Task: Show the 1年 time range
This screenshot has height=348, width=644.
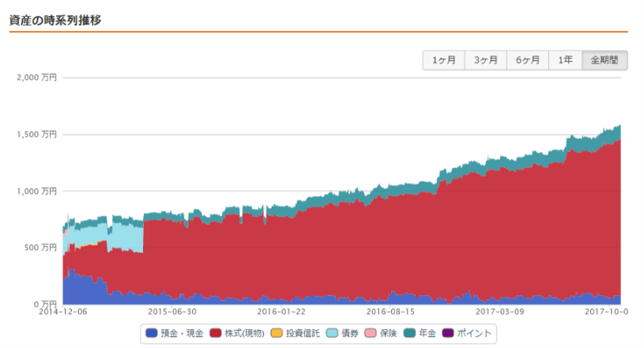Action: (x=565, y=60)
